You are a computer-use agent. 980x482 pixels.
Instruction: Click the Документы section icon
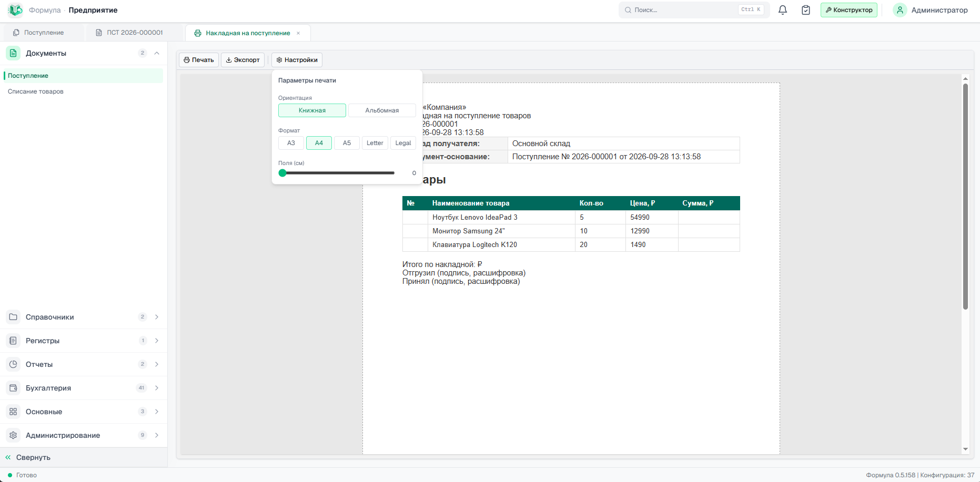(13, 53)
